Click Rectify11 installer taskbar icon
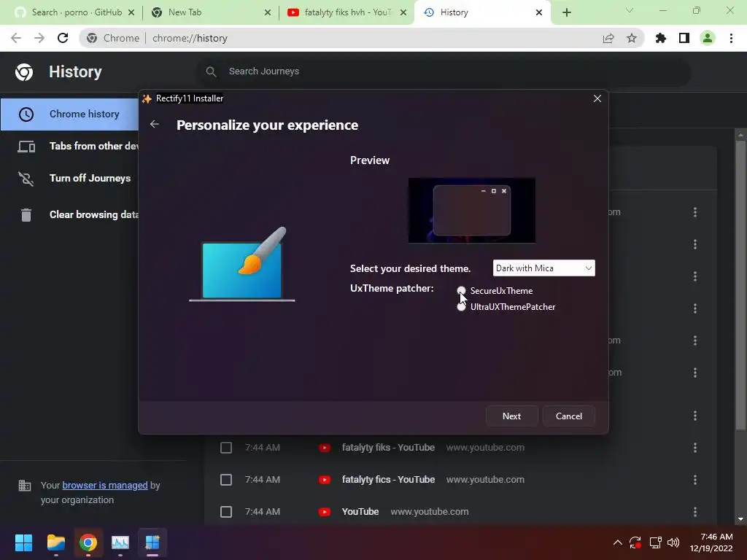This screenshot has width=747, height=560. (152, 542)
